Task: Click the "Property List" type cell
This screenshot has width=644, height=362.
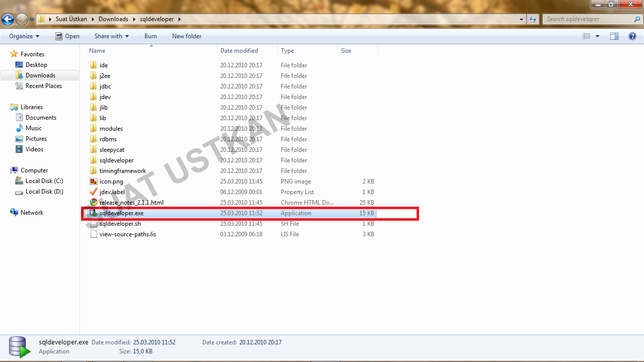Action: pyautogui.click(x=297, y=192)
